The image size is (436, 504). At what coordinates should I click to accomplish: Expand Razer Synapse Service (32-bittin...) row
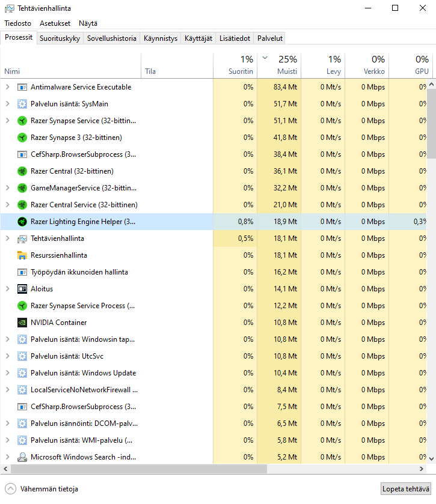point(8,121)
